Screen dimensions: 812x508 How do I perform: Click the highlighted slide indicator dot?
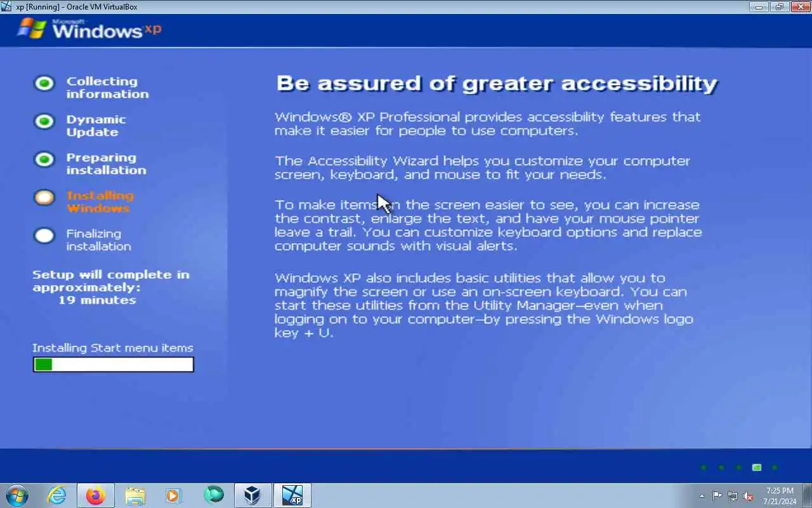point(757,467)
